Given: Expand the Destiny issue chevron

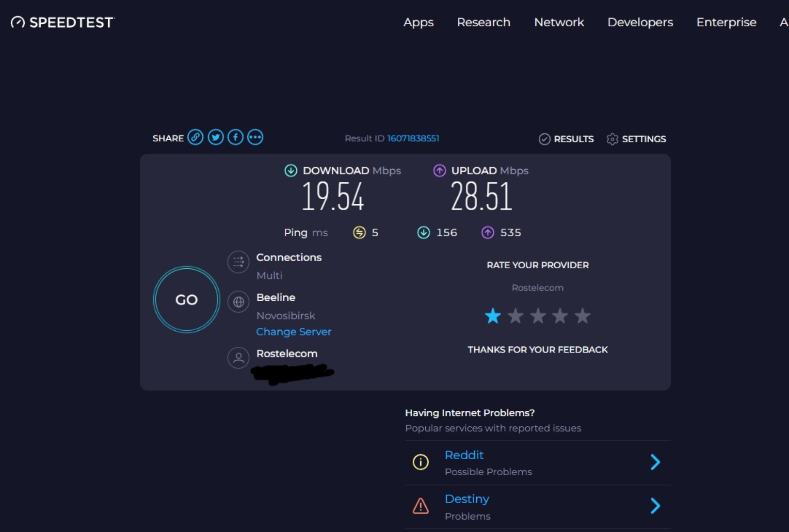Looking at the screenshot, I should 655,506.
